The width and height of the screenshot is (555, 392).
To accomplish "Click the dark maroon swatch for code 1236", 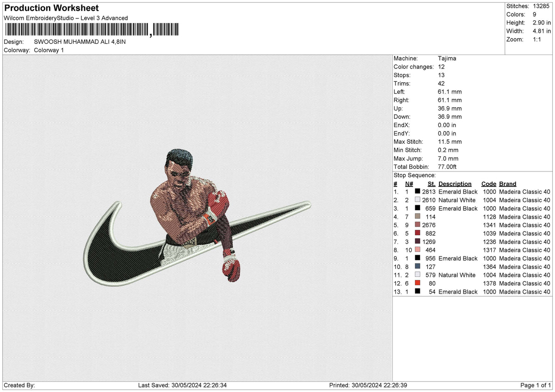I will pos(418,242).
